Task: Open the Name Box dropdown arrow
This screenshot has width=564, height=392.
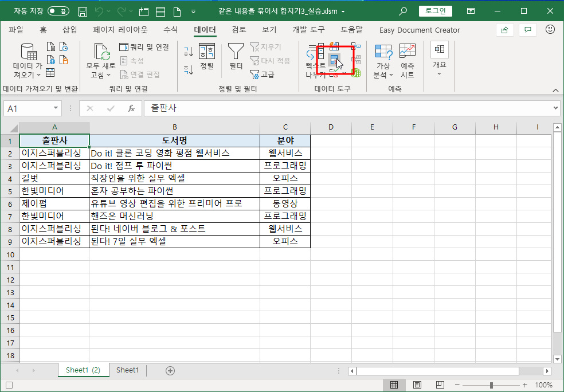Action: [x=56, y=108]
